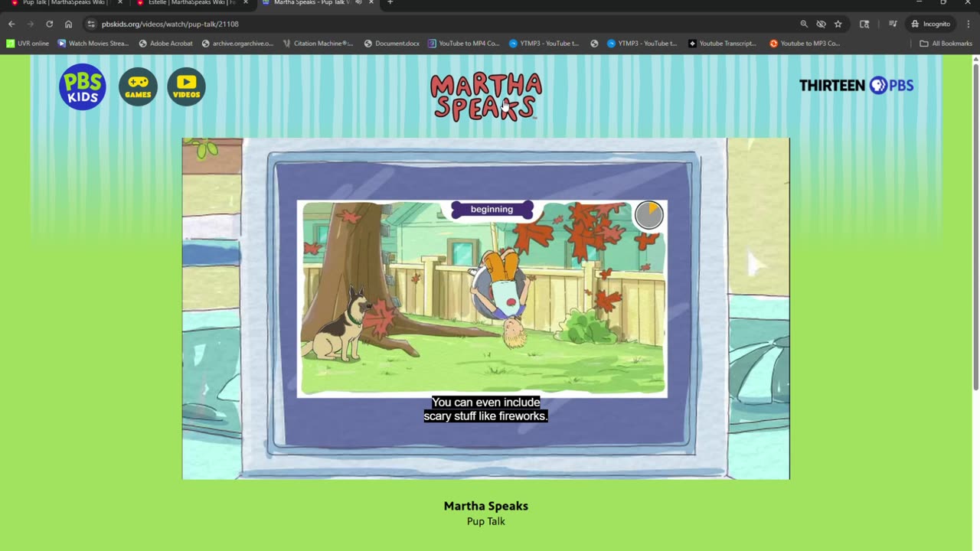
Task: Open the archive.org bookmark
Action: (237, 44)
